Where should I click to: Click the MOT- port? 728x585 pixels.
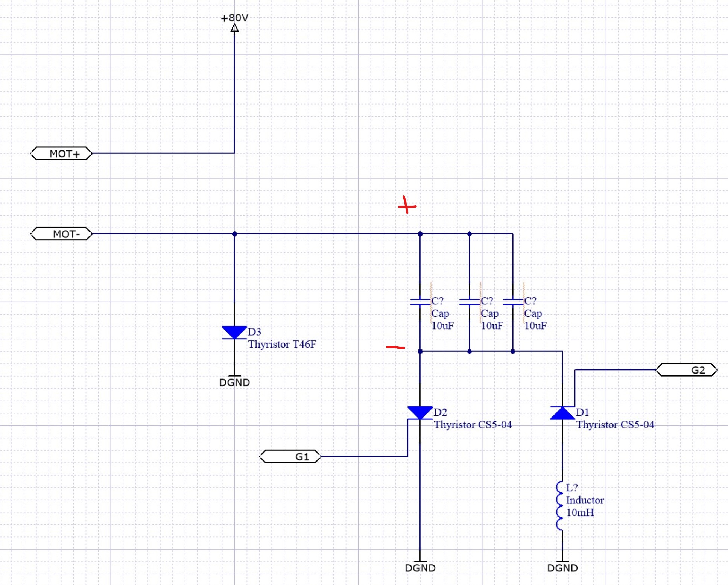coord(61,234)
